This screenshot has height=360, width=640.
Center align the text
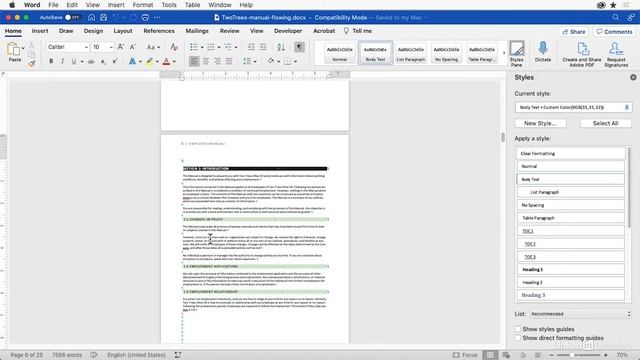click(206, 61)
